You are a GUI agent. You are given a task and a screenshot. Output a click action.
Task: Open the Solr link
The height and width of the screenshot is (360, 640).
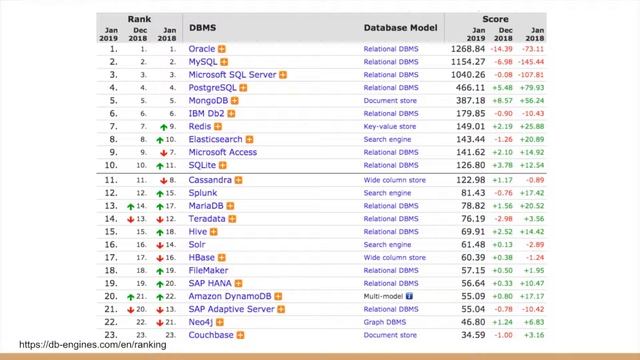pyautogui.click(x=197, y=244)
